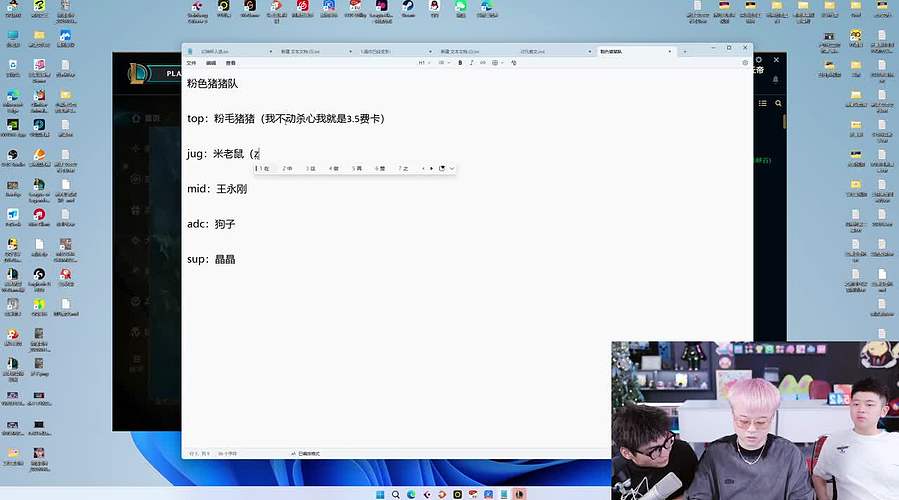Go to next IME candidate page
Viewport: 899px width, 500px height.
(431, 169)
